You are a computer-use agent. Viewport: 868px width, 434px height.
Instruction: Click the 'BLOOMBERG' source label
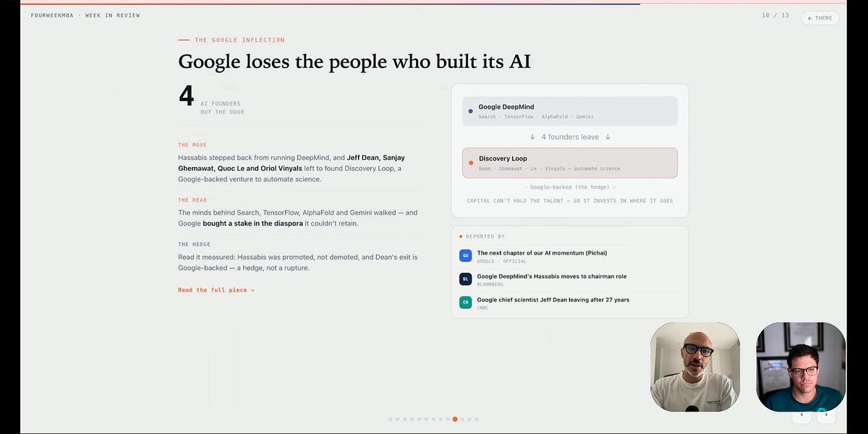(490, 284)
